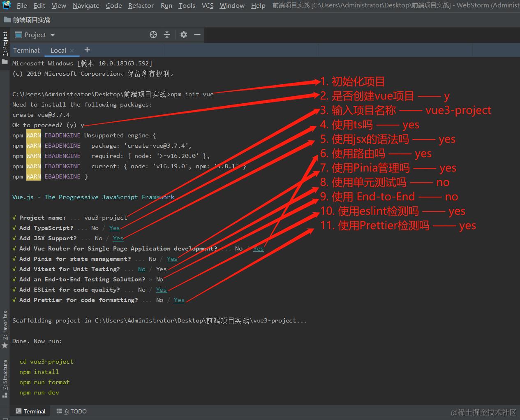Open the Navigate menu
The height and width of the screenshot is (420, 520).
[86, 5]
